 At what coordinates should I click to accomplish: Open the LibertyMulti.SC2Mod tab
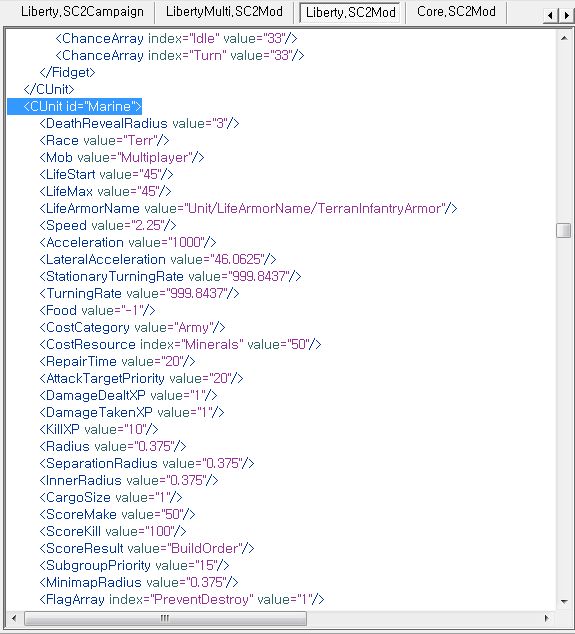(x=224, y=12)
